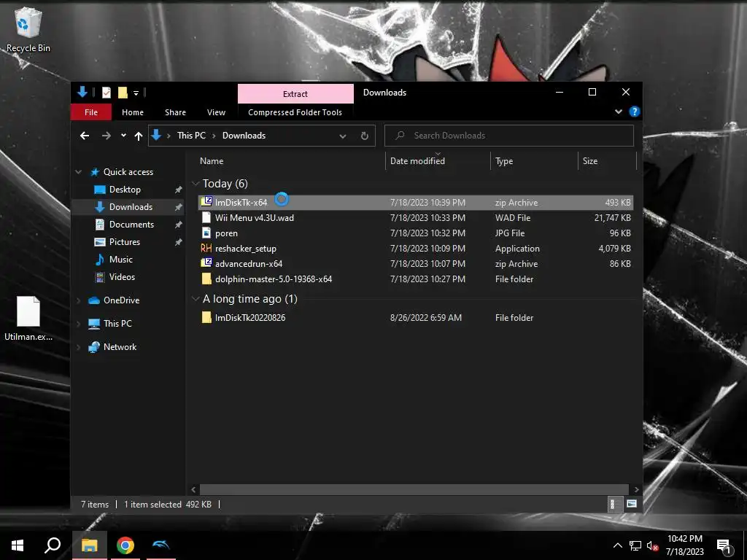This screenshot has height=560, width=747.
Task: Expand the ribbon with the chevron arrow
Action: (x=619, y=112)
